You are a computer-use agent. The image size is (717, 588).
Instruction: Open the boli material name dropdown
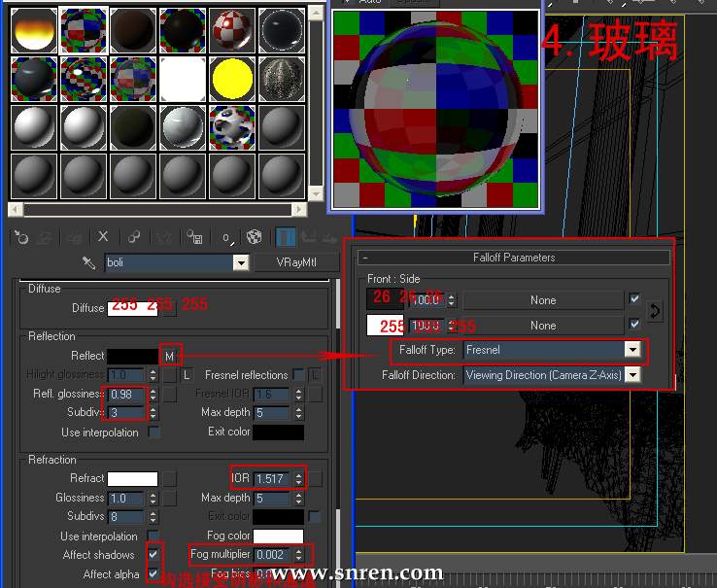[x=241, y=263]
